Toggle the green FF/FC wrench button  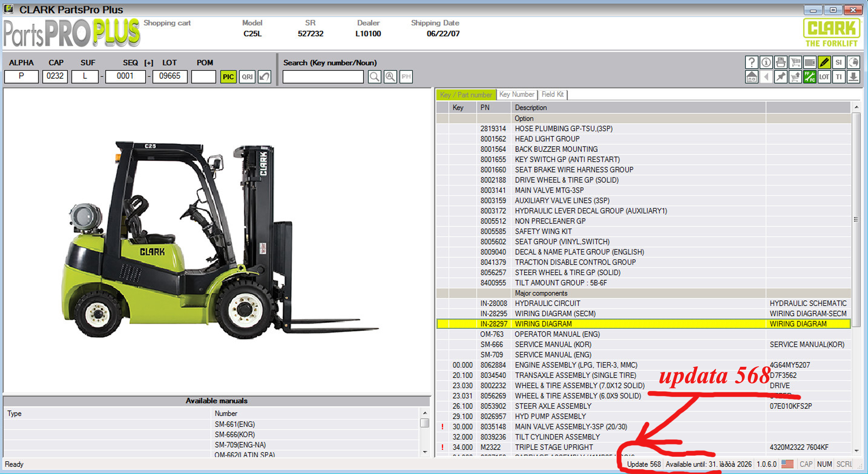pos(810,77)
